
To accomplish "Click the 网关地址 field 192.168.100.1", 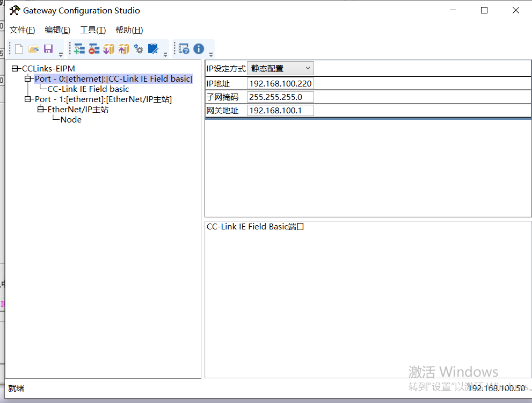I will 280,110.
